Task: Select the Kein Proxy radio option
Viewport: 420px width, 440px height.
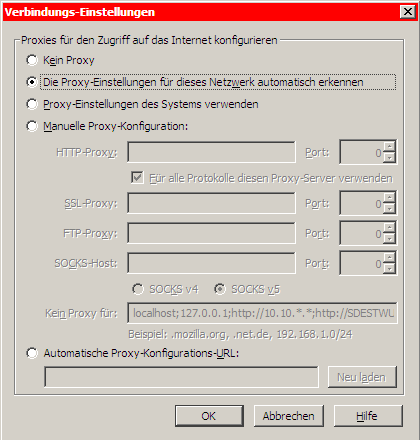Action: [x=32, y=60]
